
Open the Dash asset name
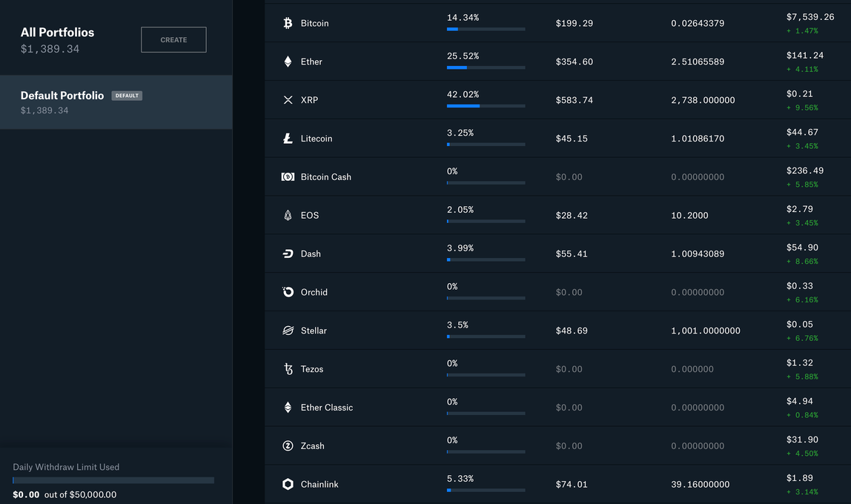click(x=311, y=254)
